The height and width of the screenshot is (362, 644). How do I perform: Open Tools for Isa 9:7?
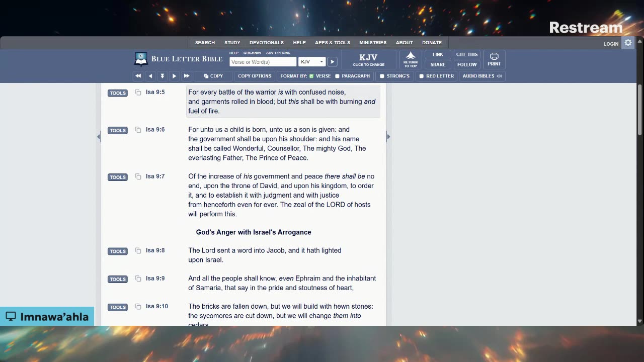pyautogui.click(x=118, y=177)
